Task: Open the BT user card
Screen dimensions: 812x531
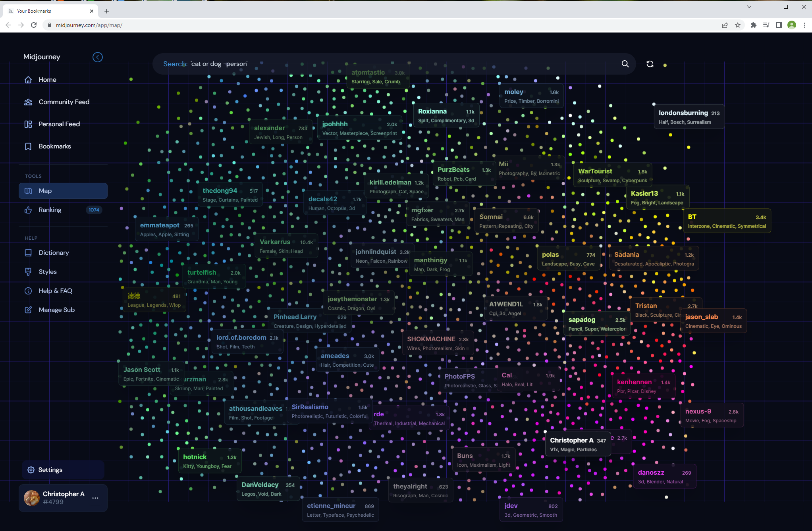Action: (727, 221)
